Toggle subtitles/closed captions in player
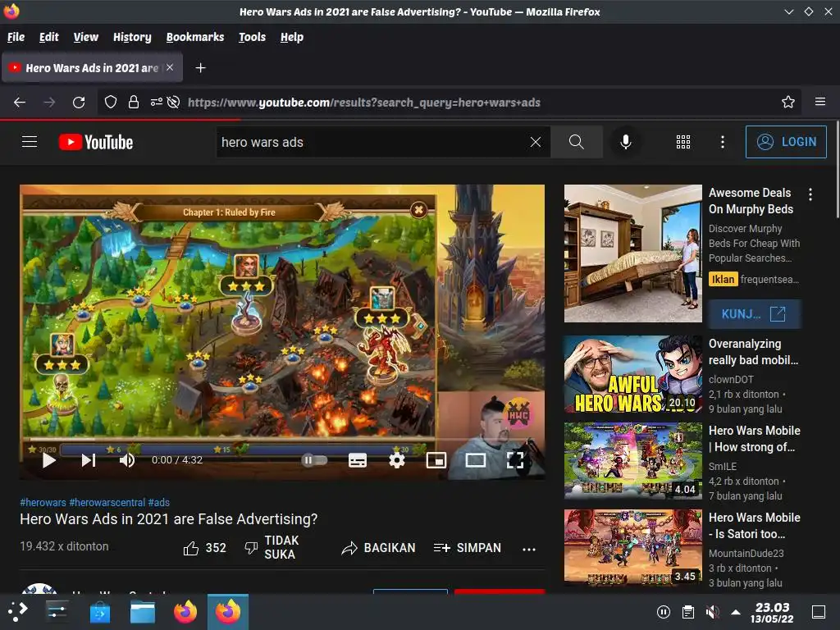Image resolution: width=840 pixels, height=630 pixels. (358, 460)
